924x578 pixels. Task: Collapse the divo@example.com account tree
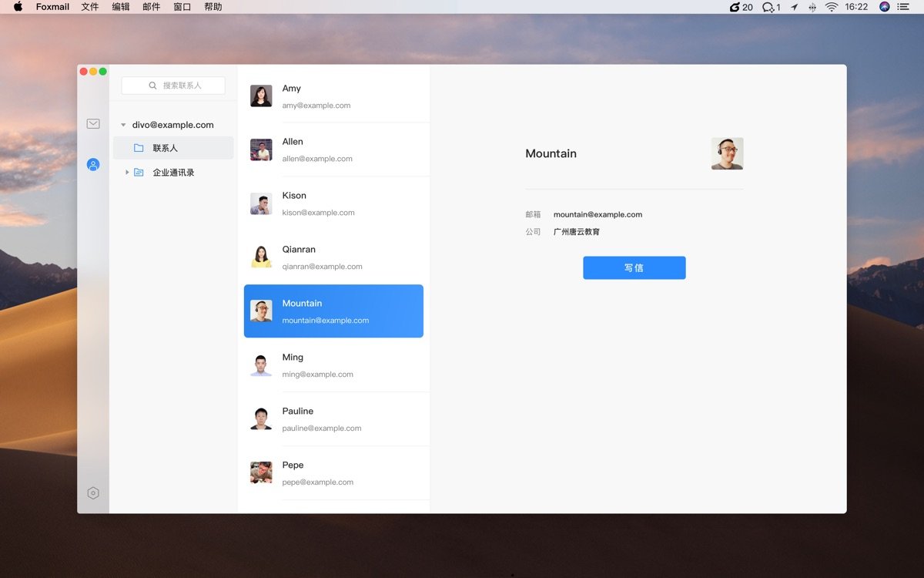[123, 125]
